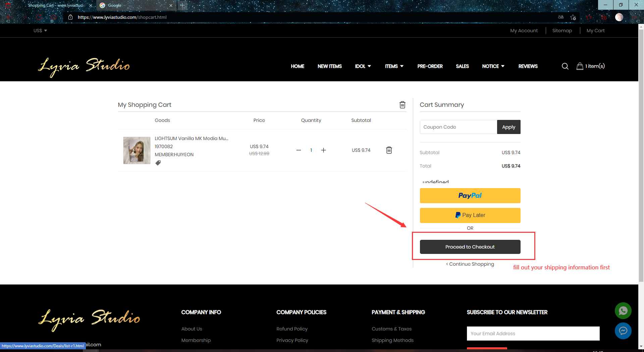The height and width of the screenshot is (352, 644).
Task: Expand the IDOL menu dropdown
Action: 363,66
